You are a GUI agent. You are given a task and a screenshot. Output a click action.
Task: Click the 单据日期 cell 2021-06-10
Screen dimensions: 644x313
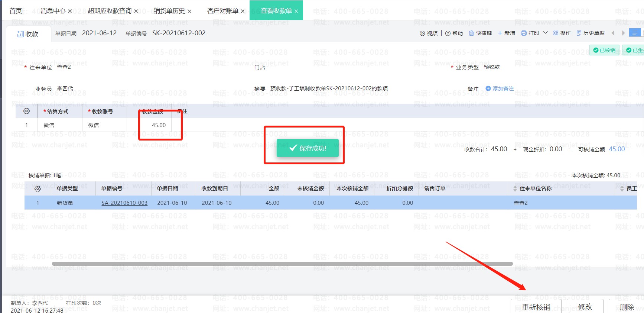(x=172, y=203)
